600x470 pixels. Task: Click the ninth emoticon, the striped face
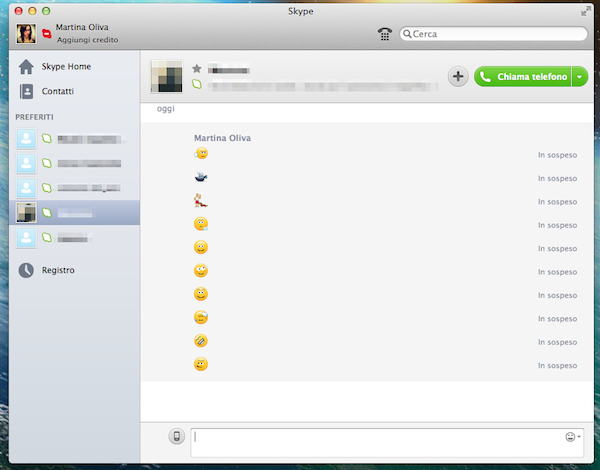click(x=201, y=341)
